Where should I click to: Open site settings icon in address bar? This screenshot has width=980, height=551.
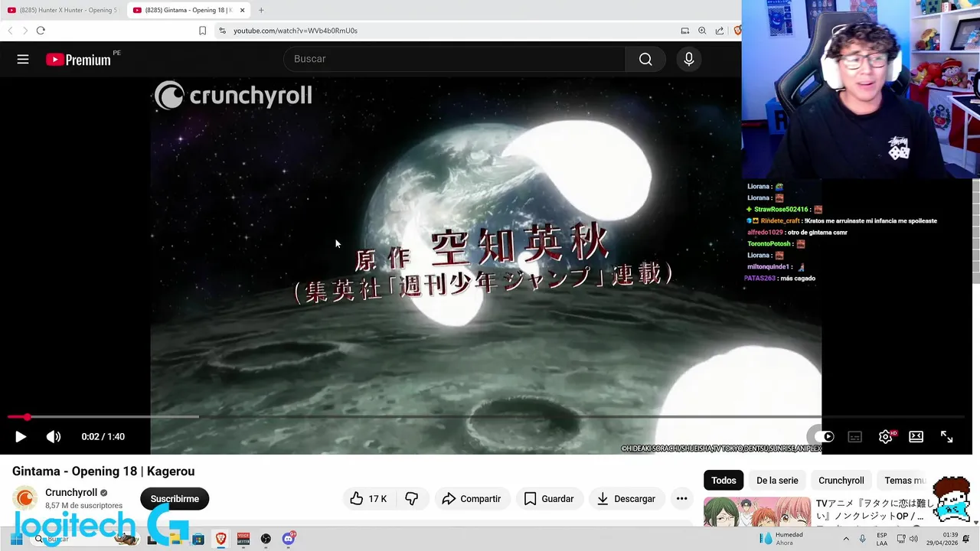pos(222,31)
